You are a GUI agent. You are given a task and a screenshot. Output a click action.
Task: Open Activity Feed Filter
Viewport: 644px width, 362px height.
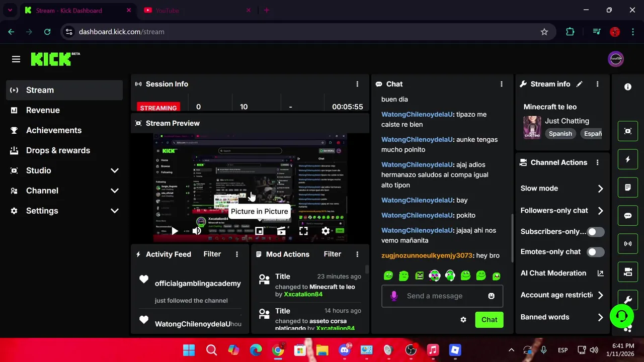pos(212,254)
